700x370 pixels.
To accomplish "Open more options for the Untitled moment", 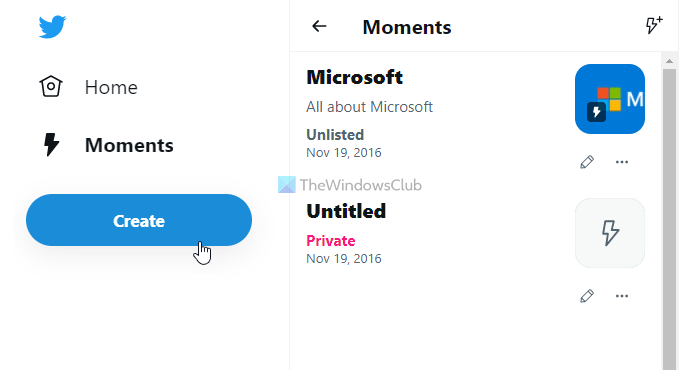I will tap(622, 296).
